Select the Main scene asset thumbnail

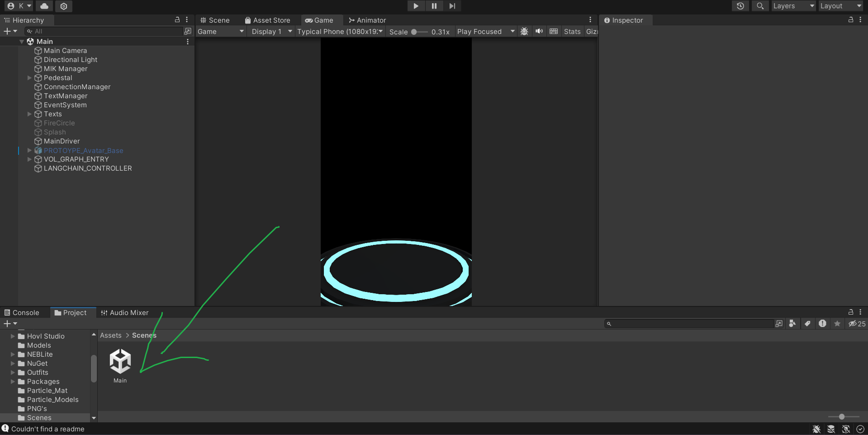click(x=120, y=361)
